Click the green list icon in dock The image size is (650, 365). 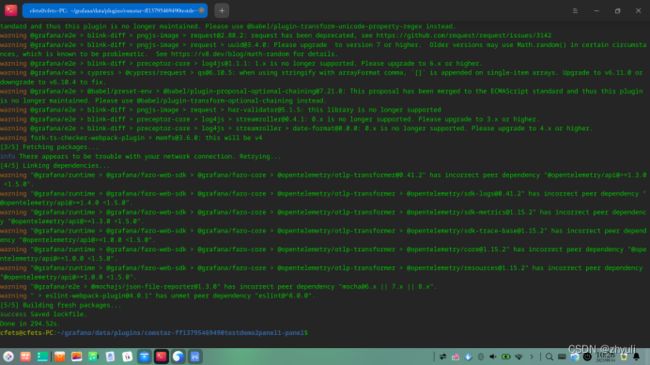click(42, 356)
